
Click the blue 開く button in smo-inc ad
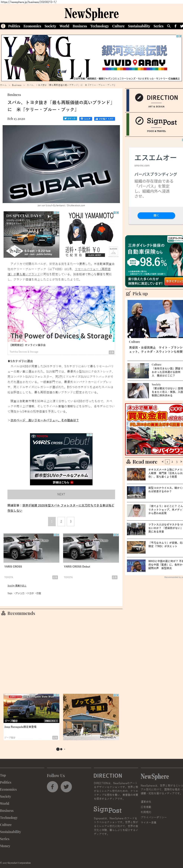[x=156, y=215]
